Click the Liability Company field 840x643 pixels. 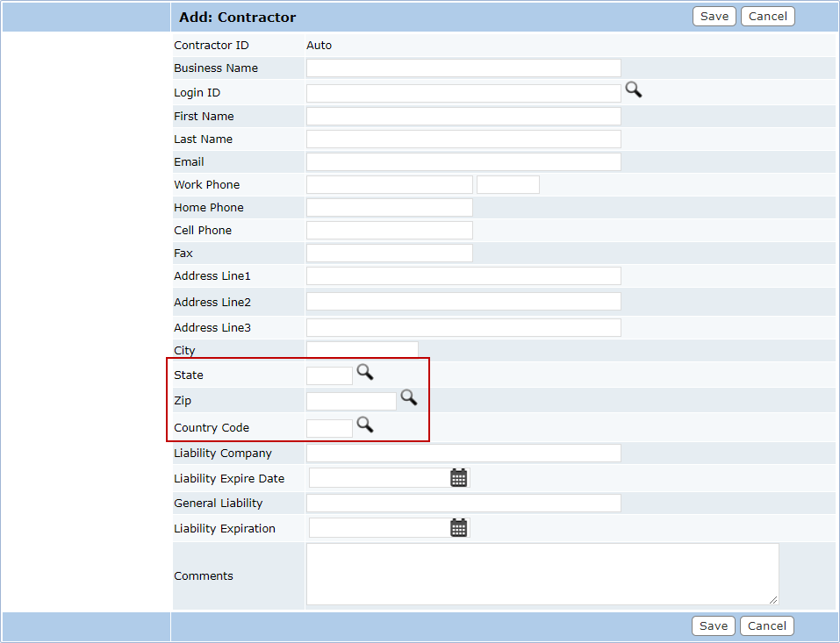click(463, 454)
